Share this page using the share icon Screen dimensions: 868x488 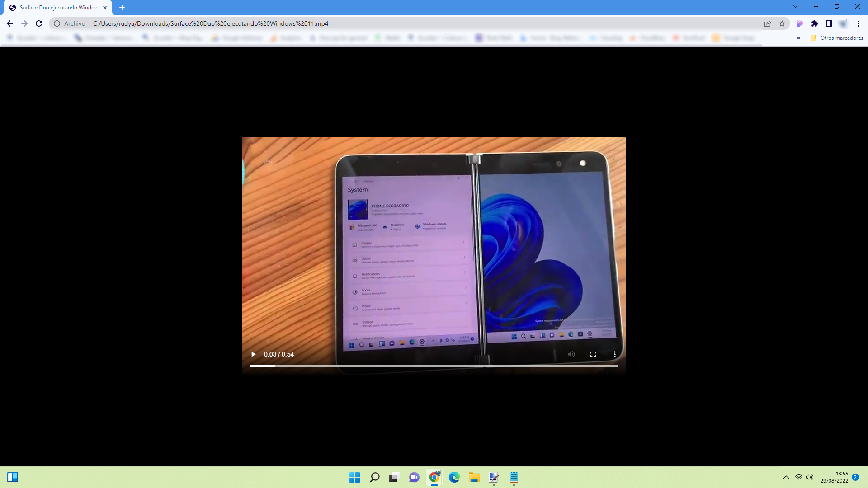tap(768, 23)
